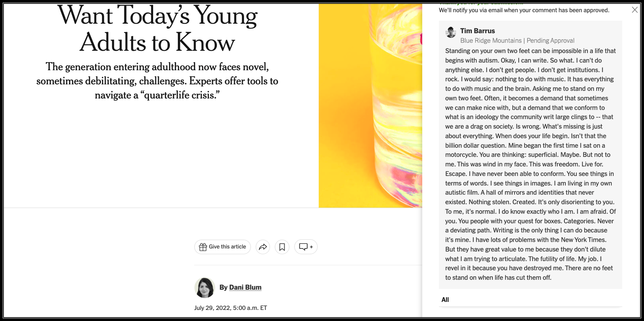Open the share arrow icon
644x321 pixels.
point(263,247)
